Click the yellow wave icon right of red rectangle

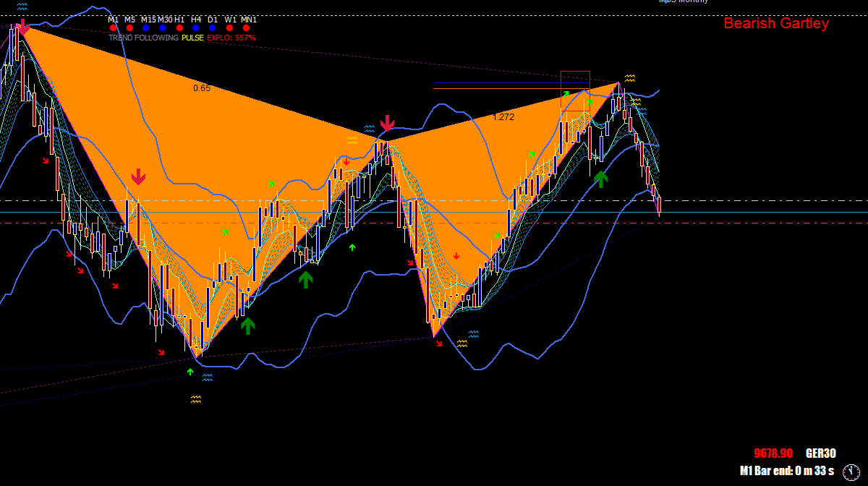pos(630,78)
